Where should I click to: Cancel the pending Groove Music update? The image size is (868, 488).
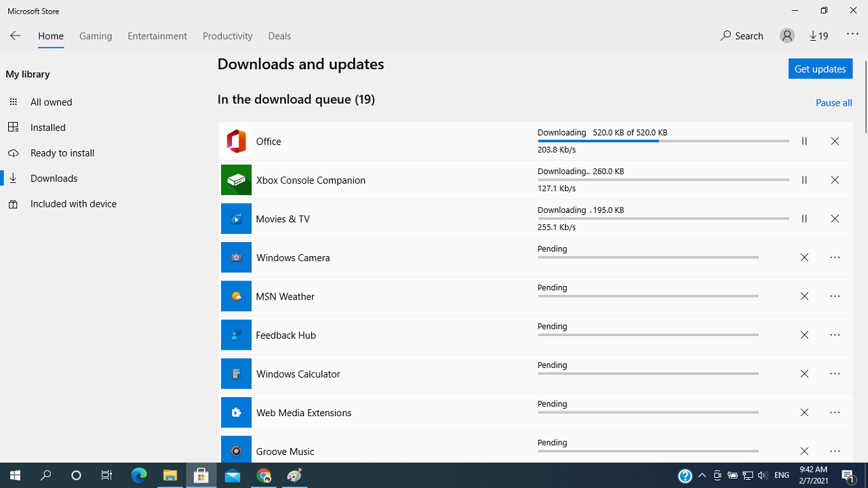click(804, 451)
